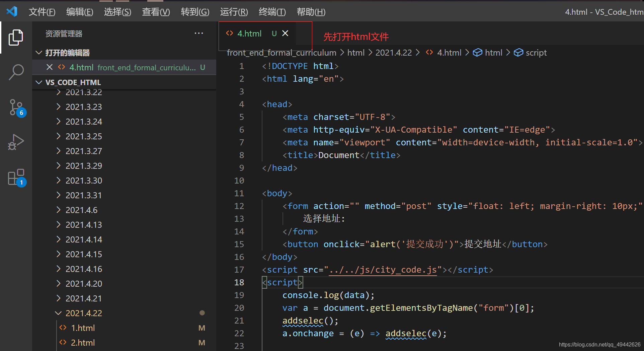Viewport: 644px width, 351px height.
Task: Open the Explorer view in activity bar
Action: (16, 37)
